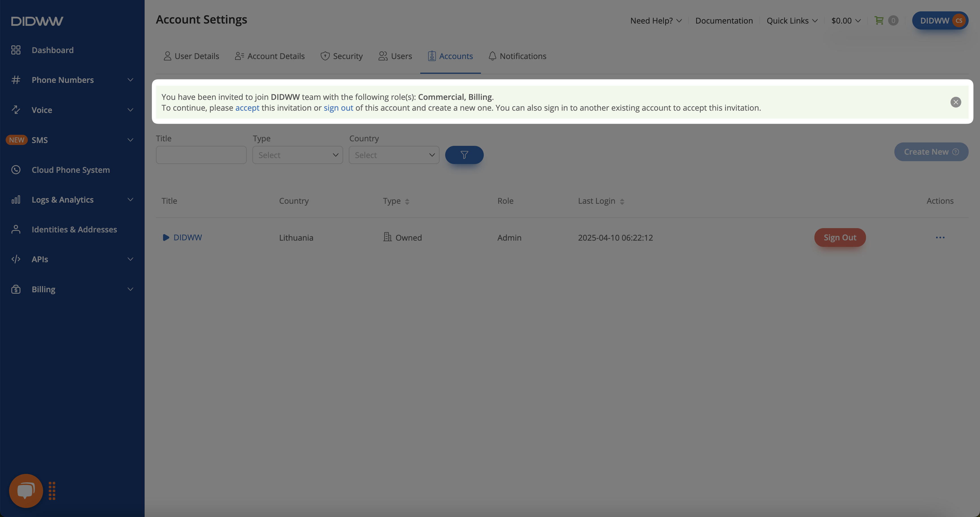Click the Logs & Analytics bar chart icon
980x517 pixels.
point(16,199)
